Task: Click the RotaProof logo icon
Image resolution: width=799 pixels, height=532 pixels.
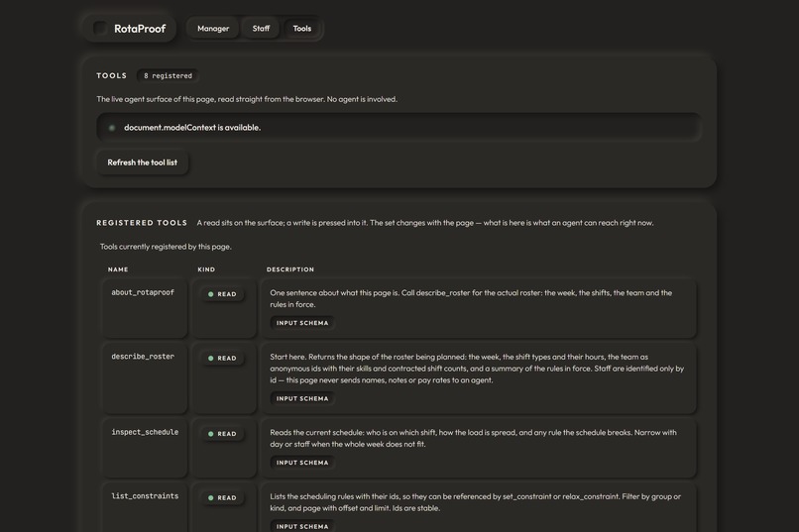Action: [100, 28]
